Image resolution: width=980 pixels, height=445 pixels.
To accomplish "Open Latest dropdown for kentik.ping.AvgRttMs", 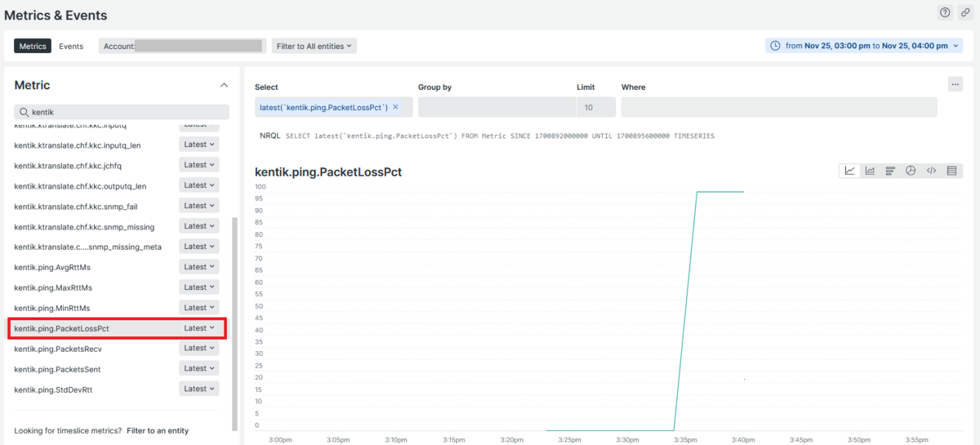I will coord(199,267).
